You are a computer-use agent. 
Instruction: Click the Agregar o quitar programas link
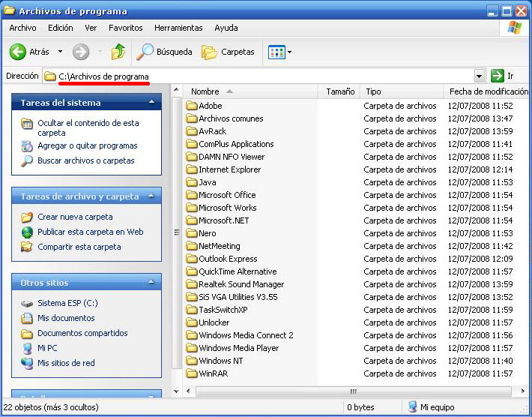coord(88,145)
